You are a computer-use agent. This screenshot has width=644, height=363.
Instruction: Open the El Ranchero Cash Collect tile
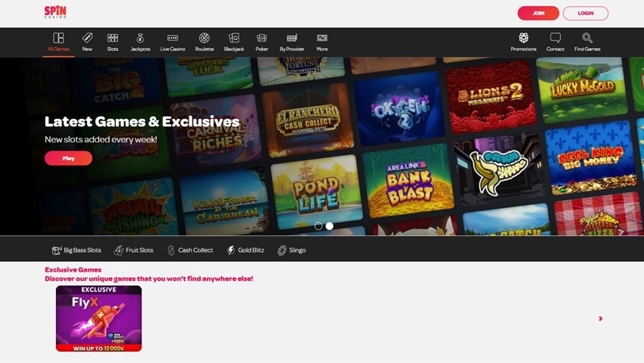click(308, 120)
